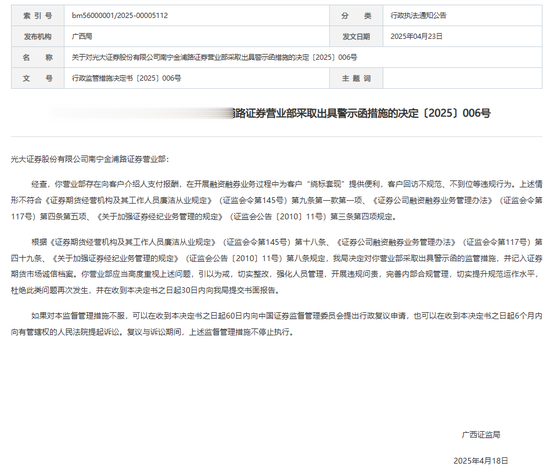The image size is (550, 470).
Task: Click the 索引号 label cell
Action: (38, 15)
